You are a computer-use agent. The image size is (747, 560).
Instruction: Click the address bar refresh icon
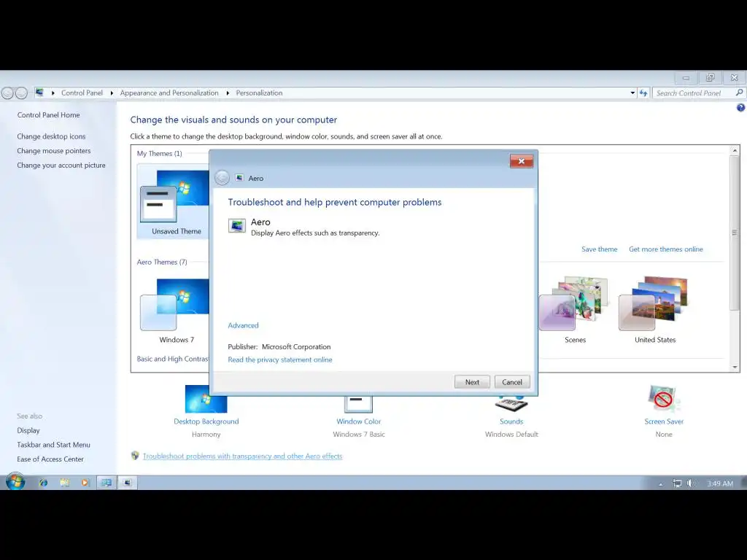[x=643, y=93]
